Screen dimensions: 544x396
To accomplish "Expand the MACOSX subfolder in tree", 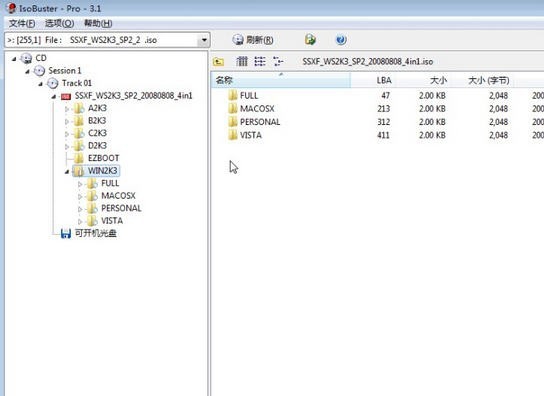I will click(80, 196).
